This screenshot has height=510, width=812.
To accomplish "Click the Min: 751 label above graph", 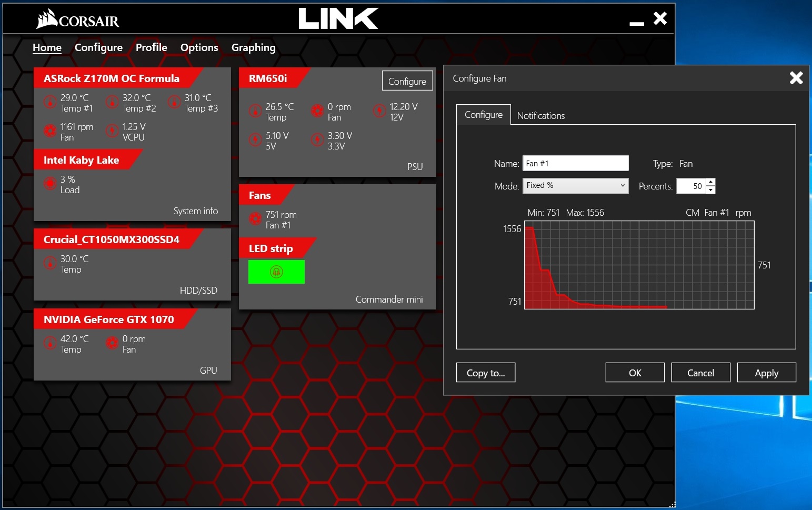I will pos(543,213).
